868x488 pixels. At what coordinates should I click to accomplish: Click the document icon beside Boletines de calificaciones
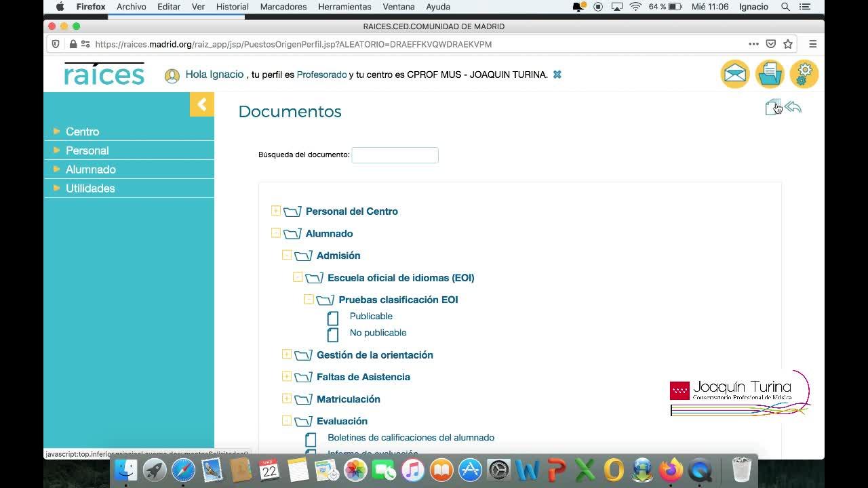coord(311,439)
